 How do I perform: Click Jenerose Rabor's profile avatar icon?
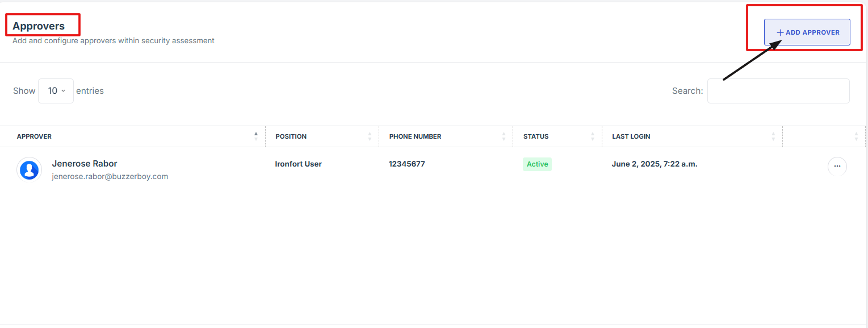(29, 169)
